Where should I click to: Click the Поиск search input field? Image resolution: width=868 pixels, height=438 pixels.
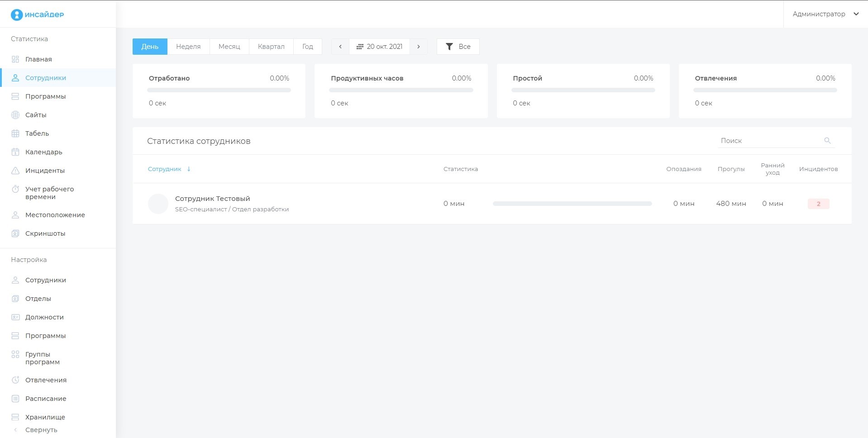[776, 141]
